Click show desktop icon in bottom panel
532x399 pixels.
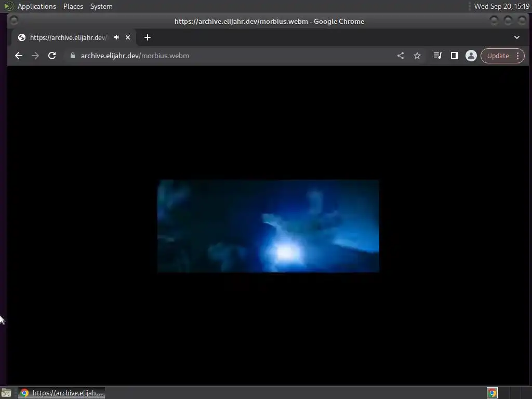pyautogui.click(x=6, y=393)
